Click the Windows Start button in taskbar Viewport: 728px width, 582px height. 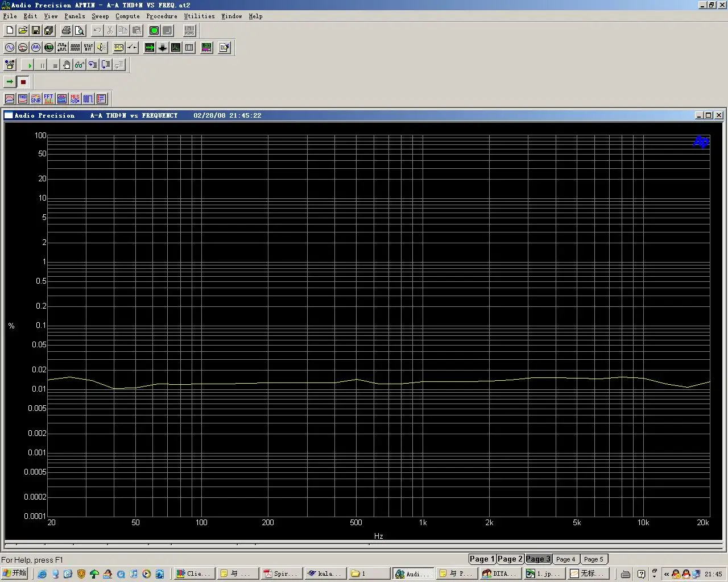(15, 573)
